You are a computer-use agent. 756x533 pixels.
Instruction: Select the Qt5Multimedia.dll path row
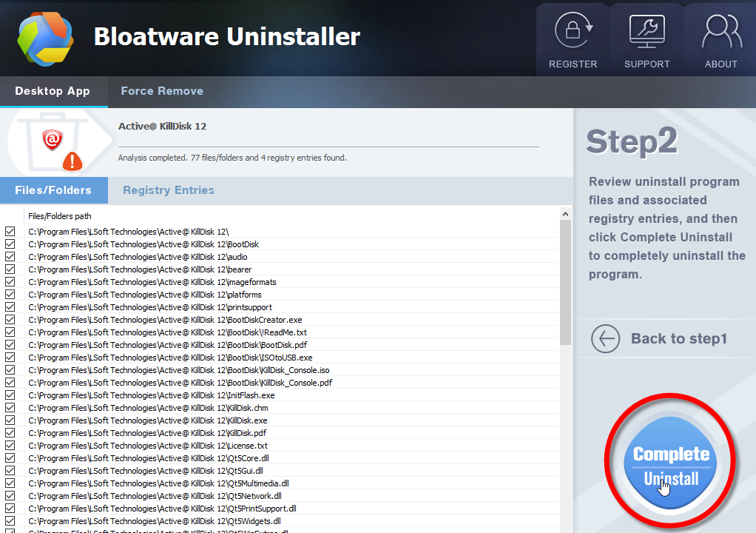158,483
